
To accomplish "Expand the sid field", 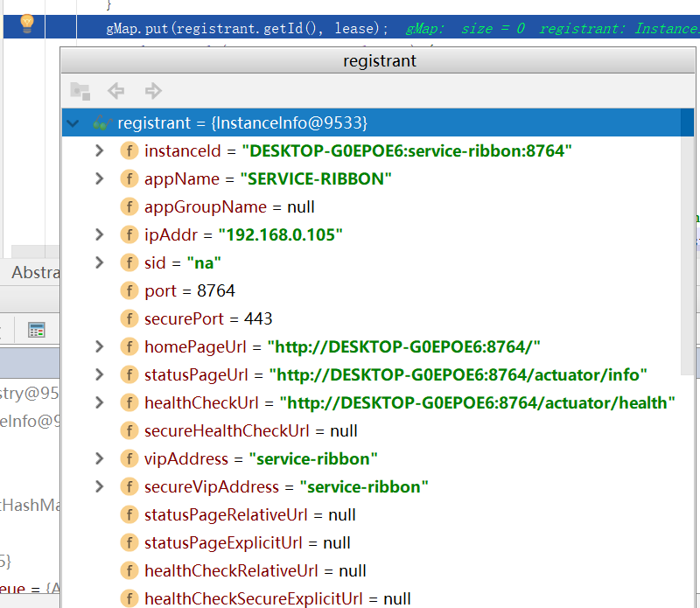I will pyautogui.click(x=100, y=263).
